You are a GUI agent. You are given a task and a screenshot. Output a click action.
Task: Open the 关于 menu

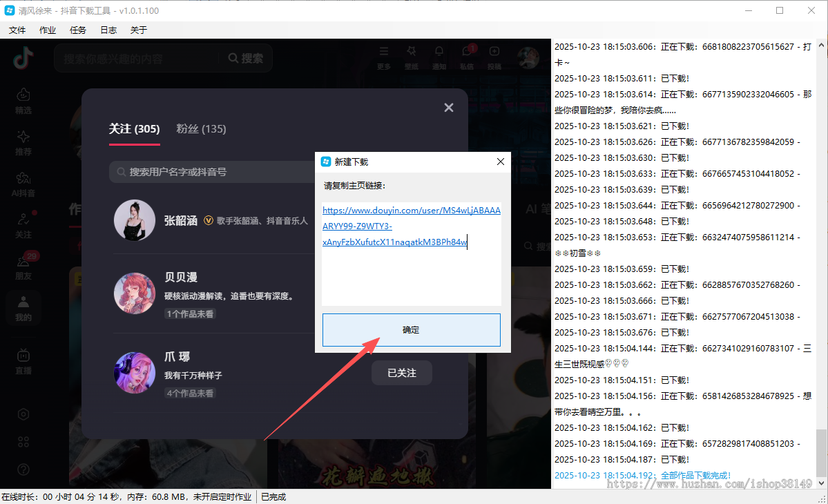[138, 30]
